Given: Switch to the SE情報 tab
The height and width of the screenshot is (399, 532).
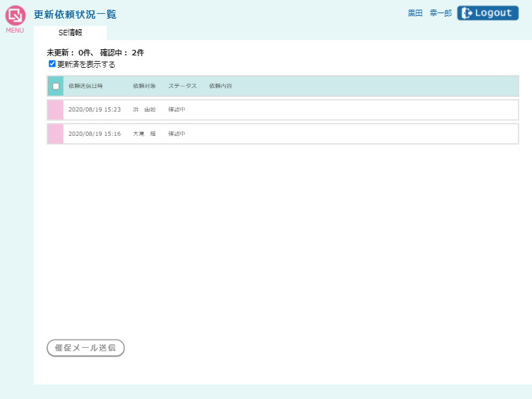Looking at the screenshot, I should click(x=70, y=33).
